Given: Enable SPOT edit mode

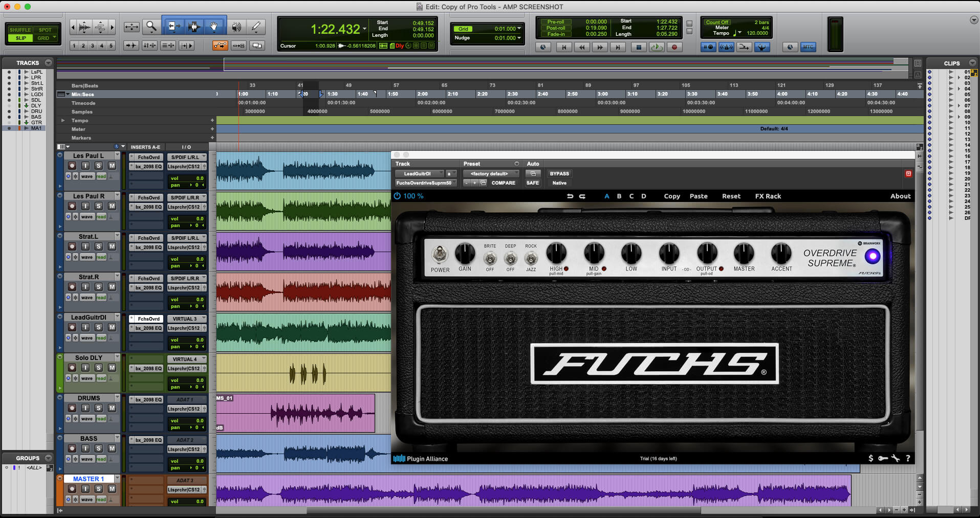Looking at the screenshot, I should click(x=46, y=30).
